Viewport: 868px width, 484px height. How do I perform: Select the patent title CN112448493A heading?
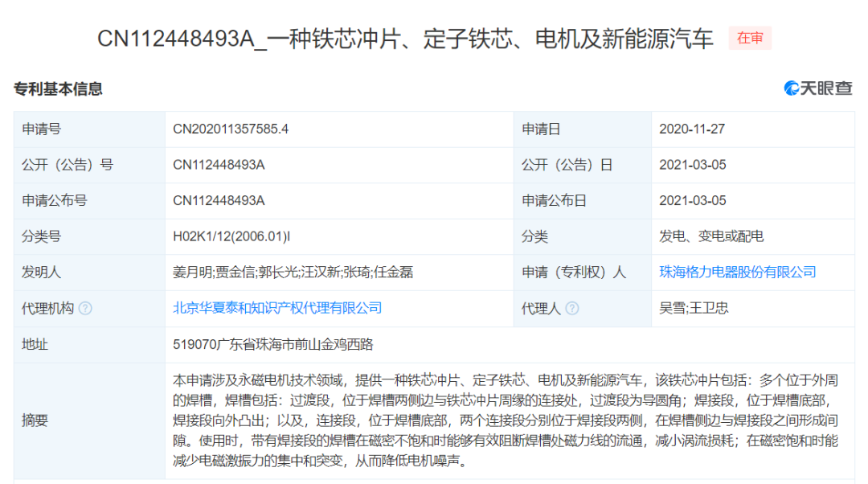(405, 39)
